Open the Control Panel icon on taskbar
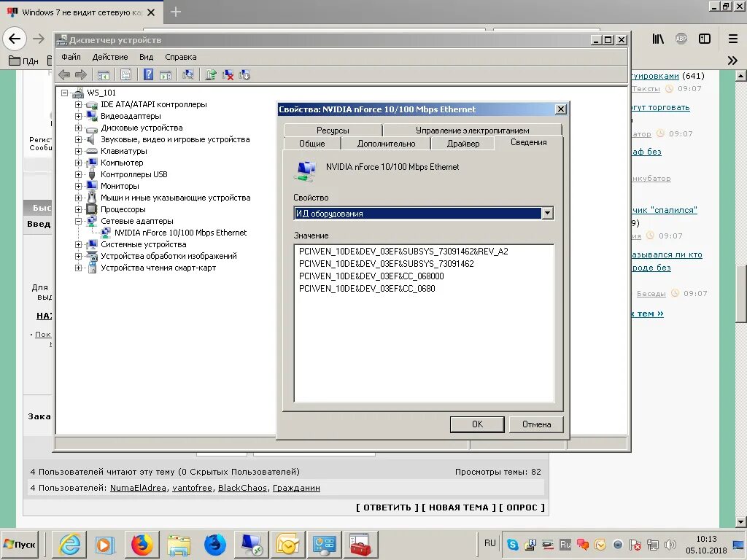 pos(324,544)
